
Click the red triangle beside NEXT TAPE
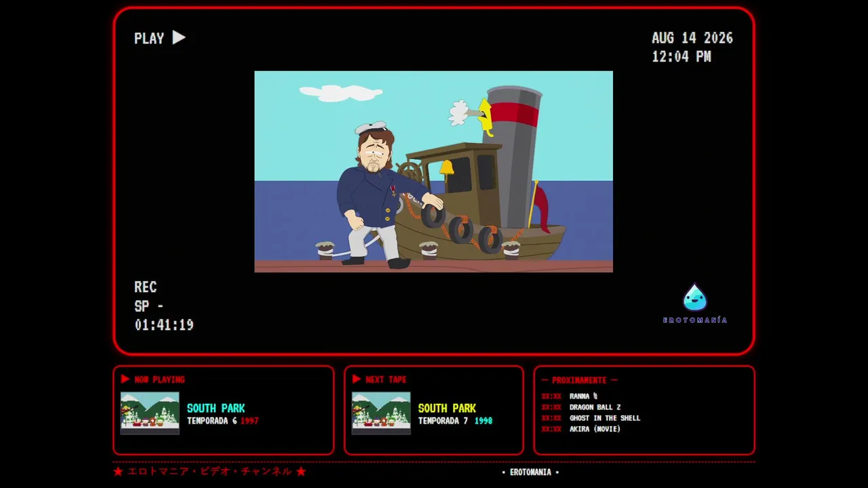pos(357,379)
